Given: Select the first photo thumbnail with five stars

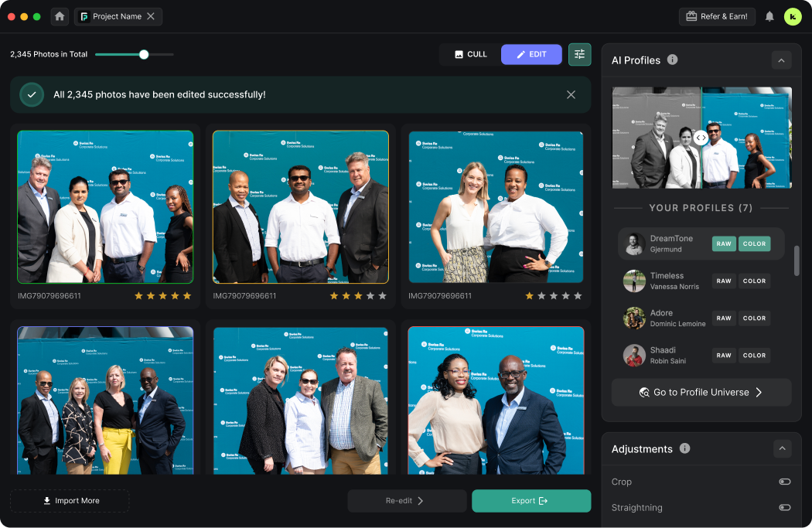Looking at the screenshot, I should [105, 207].
